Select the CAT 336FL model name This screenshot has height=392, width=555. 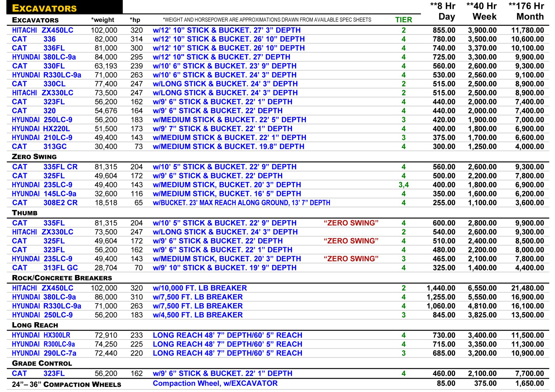[54, 48]
